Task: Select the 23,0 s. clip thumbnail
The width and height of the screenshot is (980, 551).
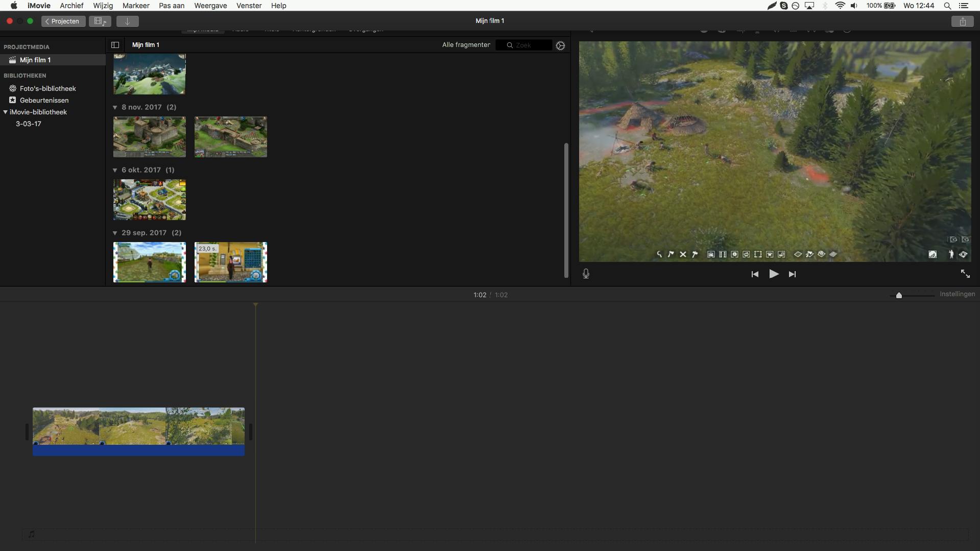Action: click(x=231, y=262)
